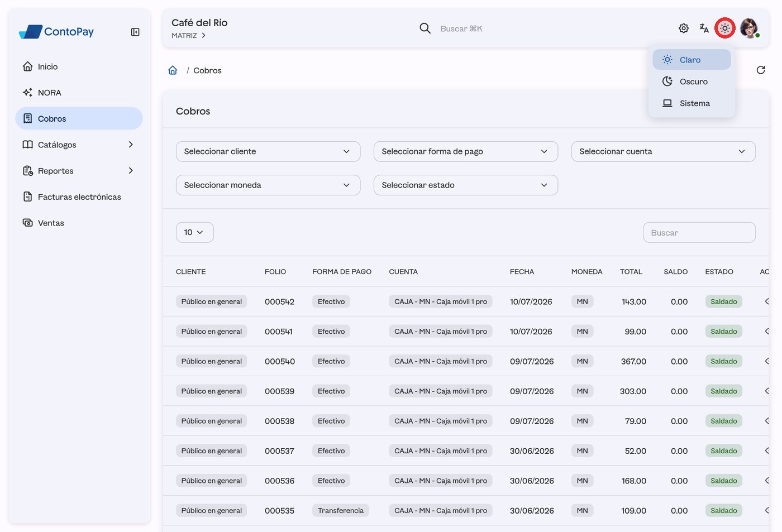Open Seleccionar estado dropdown
The width and height of the screenshot is (782, 532).
point(466,185)
